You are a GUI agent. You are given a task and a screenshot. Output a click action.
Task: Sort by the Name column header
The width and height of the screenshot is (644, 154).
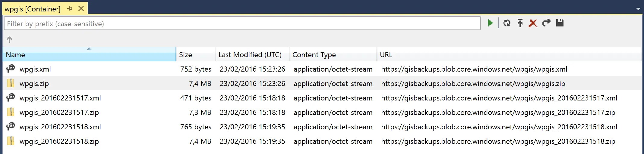89,54
